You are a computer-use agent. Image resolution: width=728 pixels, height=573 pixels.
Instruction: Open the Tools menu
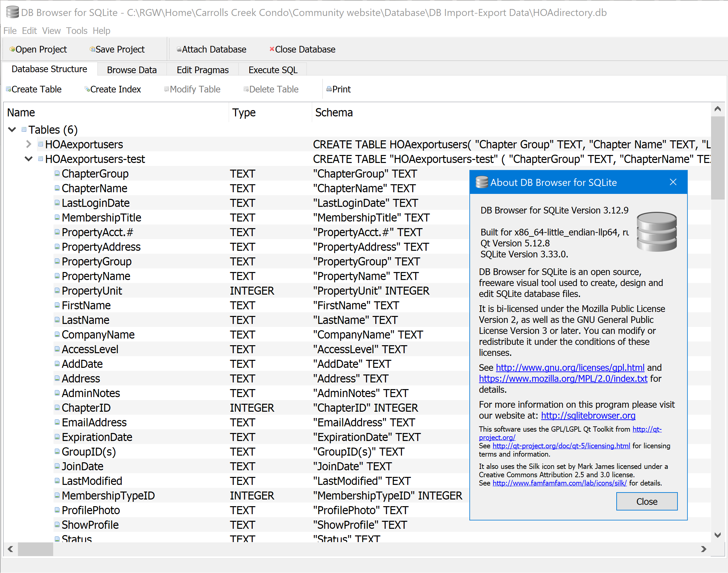pos(76,31)
